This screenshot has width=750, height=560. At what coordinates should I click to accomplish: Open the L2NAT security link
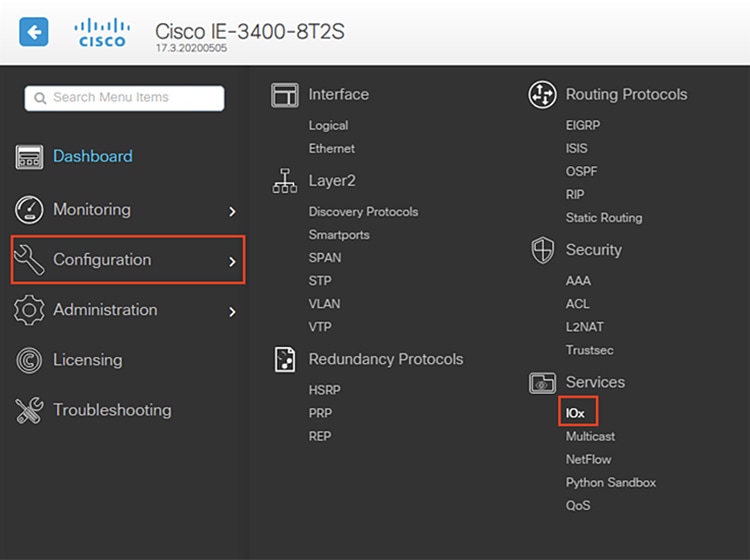pyautogui.click(x=585, y=327)
